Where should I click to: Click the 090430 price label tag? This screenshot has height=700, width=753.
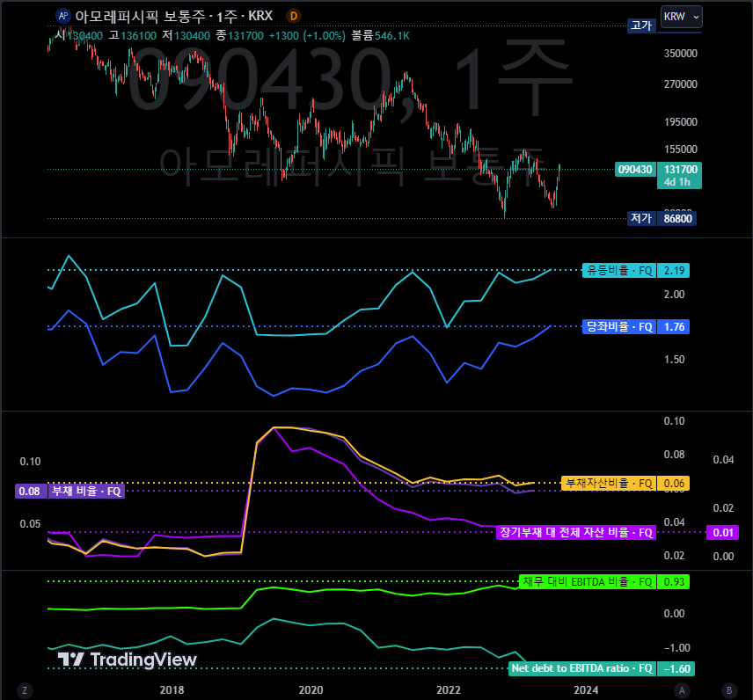point(635,170)
